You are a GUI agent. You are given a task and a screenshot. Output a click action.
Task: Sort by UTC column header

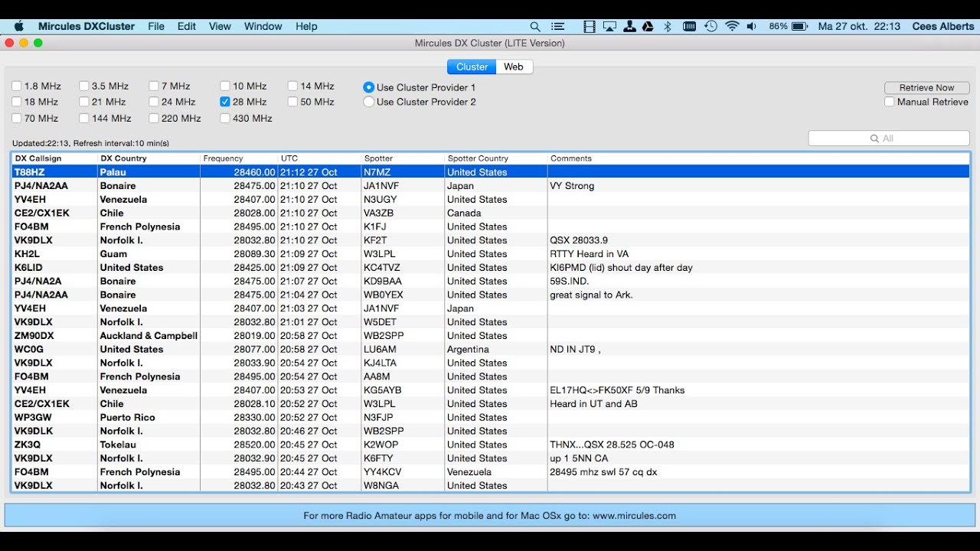[319, 158]
